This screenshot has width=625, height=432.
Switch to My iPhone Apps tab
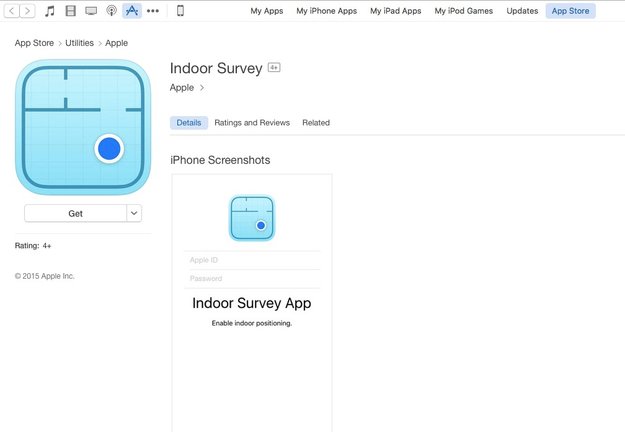coord(326,11)
